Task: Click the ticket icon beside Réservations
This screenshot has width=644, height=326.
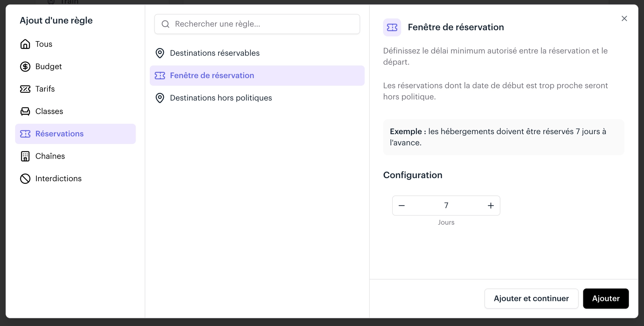Action: click(x=25, y=134)
